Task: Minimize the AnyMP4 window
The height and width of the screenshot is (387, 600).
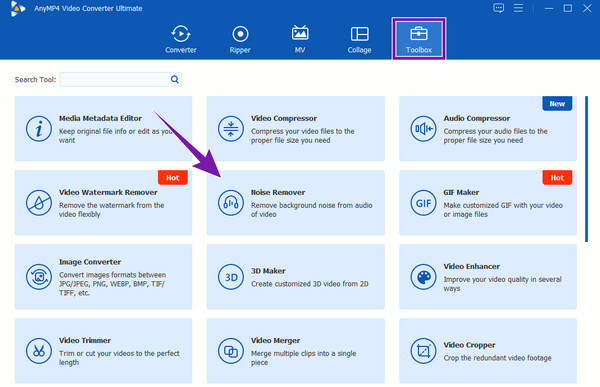Action: pos(549,8)
